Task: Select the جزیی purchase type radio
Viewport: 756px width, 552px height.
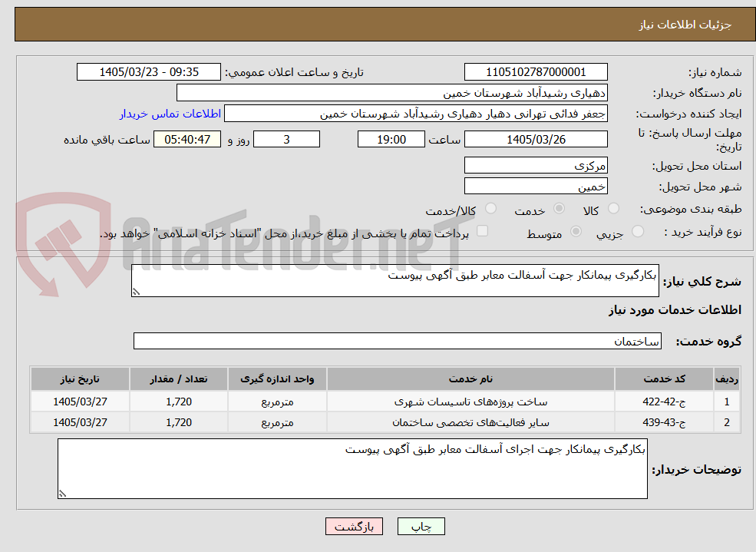Action: click(637, 231)
